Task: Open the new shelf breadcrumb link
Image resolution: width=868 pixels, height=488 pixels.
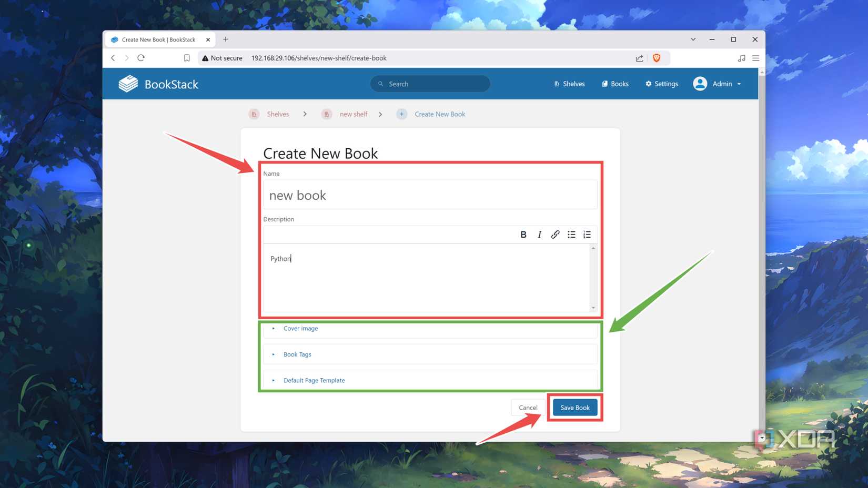Action: point(354,114)
